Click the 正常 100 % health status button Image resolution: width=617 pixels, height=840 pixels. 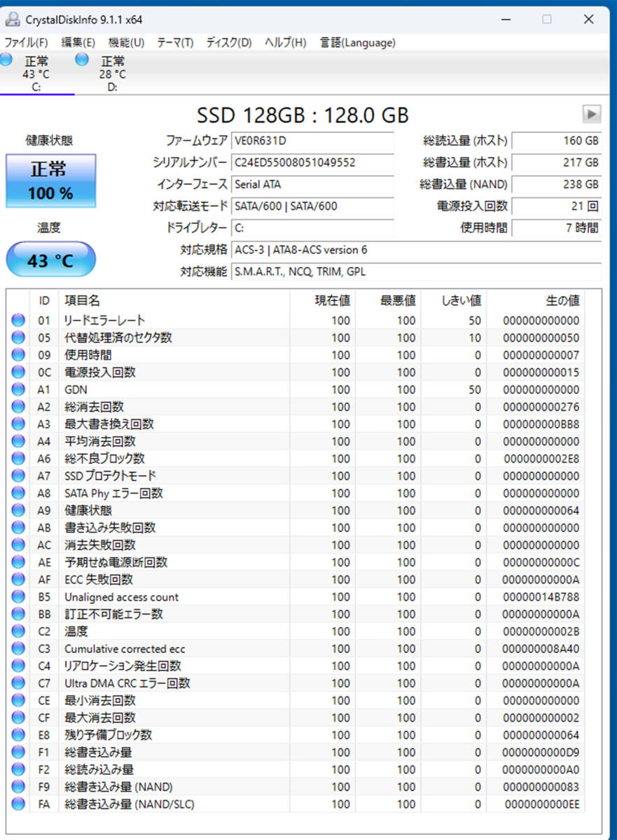click(x=50, y=181)
